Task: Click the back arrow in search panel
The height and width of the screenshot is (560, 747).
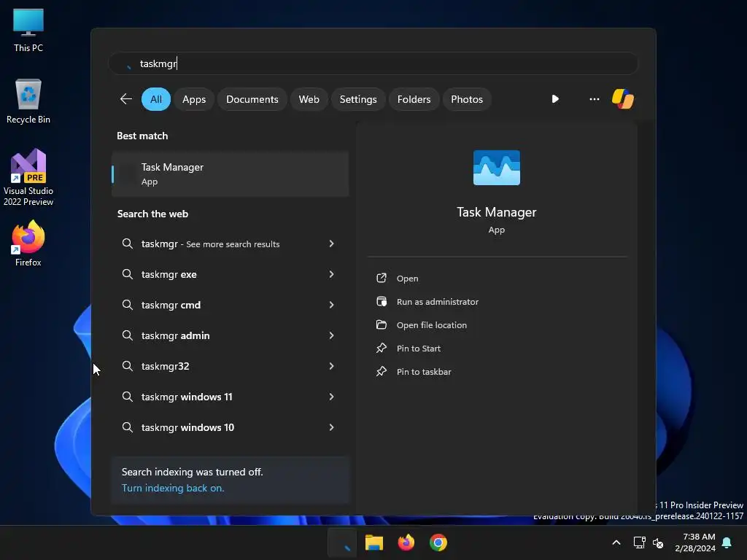Action: tap(125, 99)
